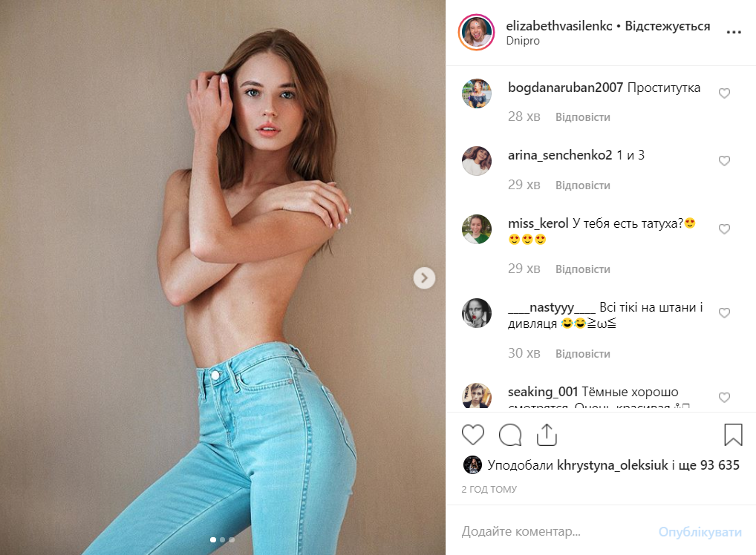Reply to miss_kerol's comment
Viewport: 756px width, 555px height.
pyautogui.click(x=583, y=269)
